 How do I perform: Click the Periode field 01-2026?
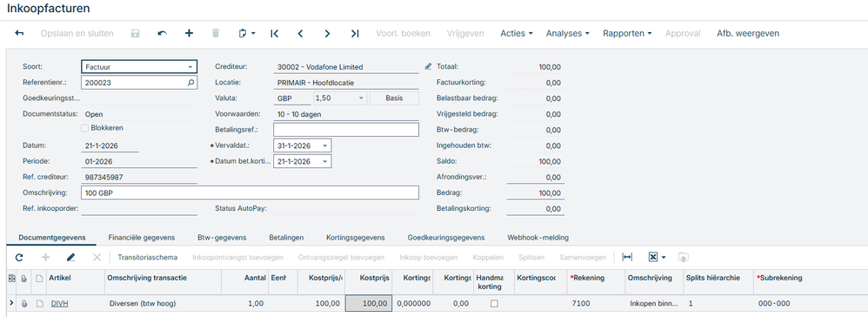(x=139, y=161)
